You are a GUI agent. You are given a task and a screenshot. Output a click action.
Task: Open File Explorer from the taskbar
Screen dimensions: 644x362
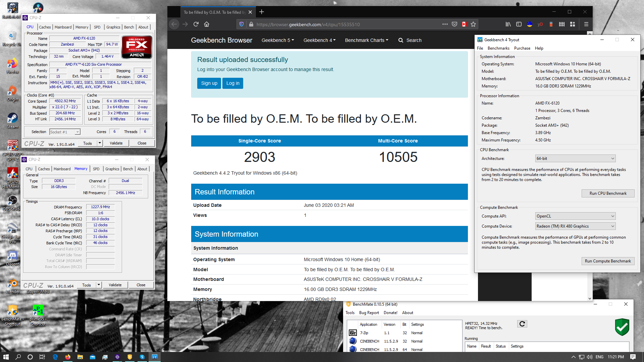point(80,357)
